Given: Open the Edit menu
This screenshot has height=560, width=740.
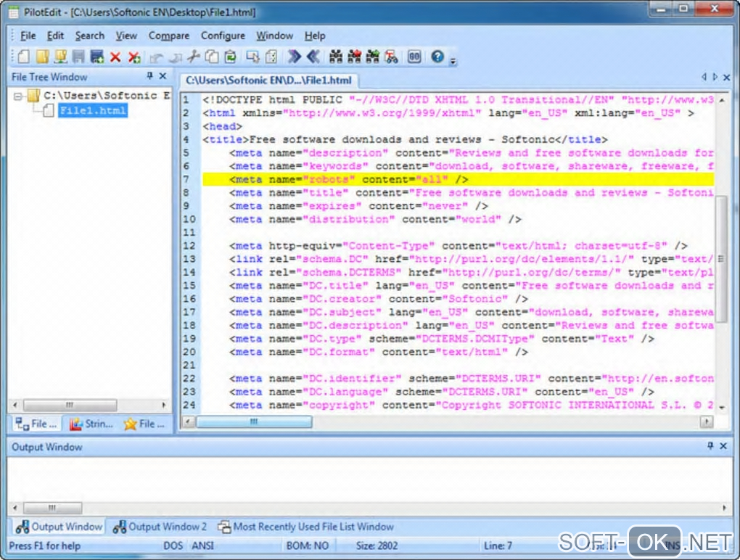Looking at the screenshot, I should [55, 36].
